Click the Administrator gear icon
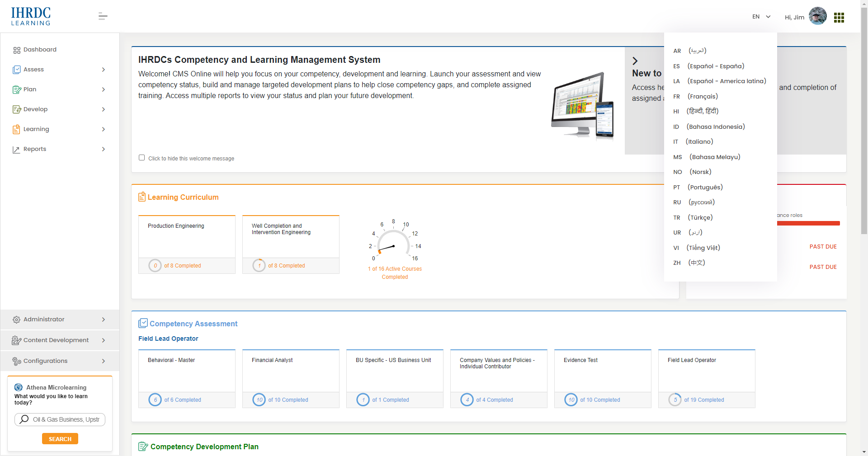868x456 pixels. point(16,320)
